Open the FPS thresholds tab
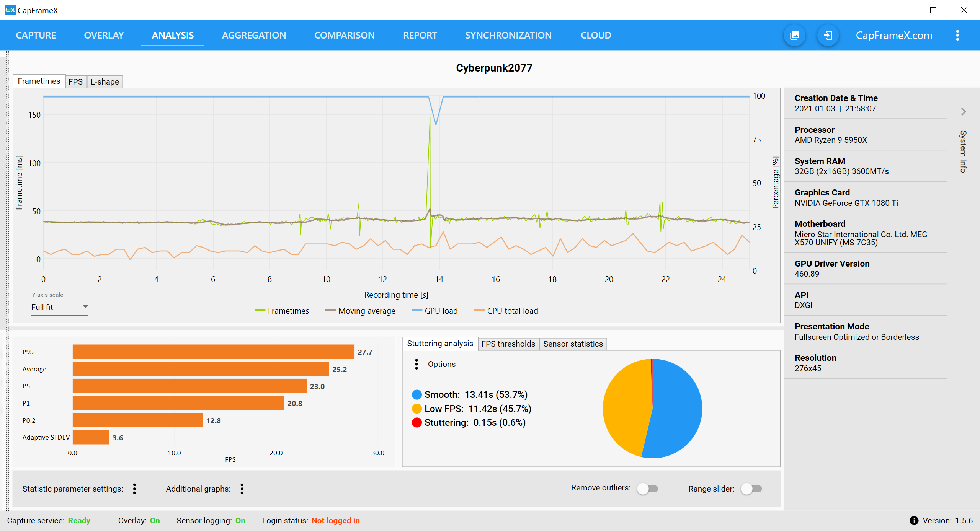This screenshot has width=980, height=531. (508, 344)
